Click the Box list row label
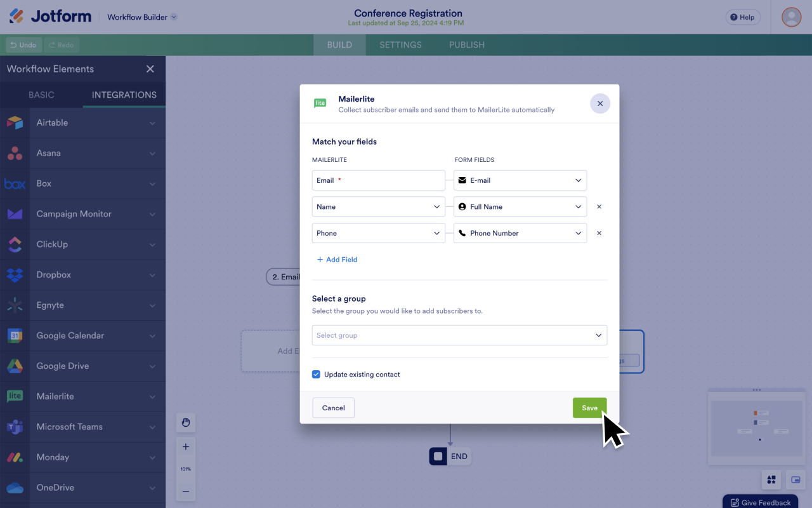812x508 pixels. click(44, 184)
